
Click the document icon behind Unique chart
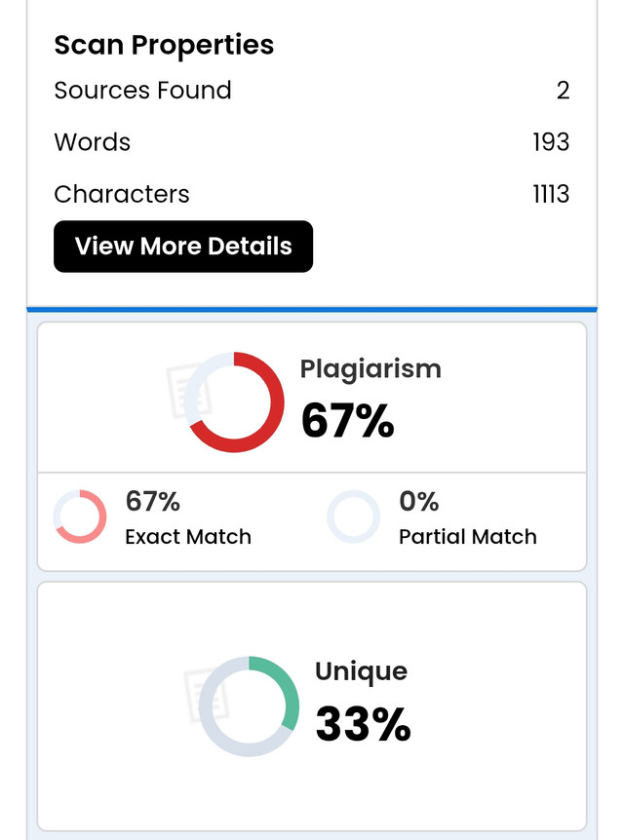(206, 695)
